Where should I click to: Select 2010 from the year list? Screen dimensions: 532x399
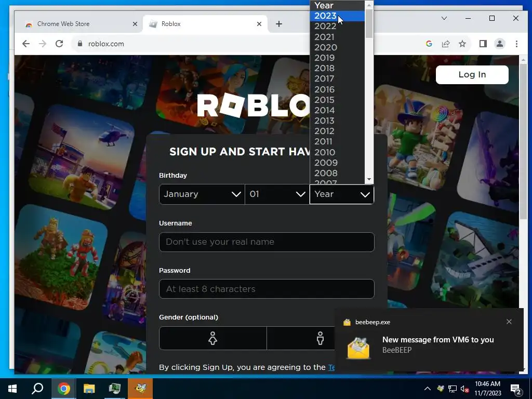click(337, 152)
